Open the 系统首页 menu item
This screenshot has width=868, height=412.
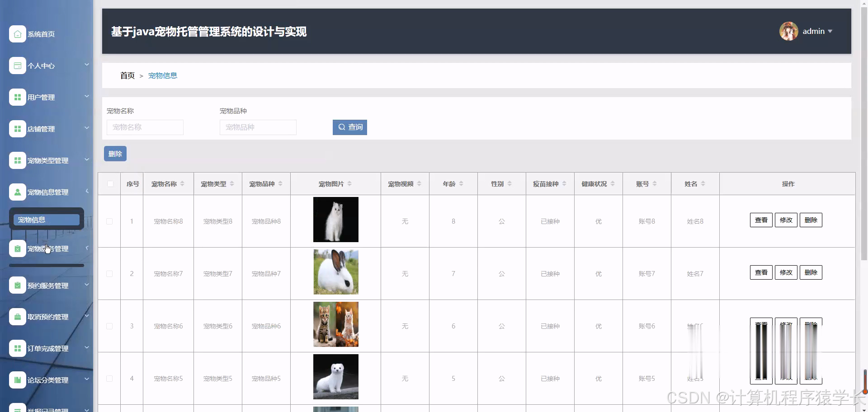[41, 34]
